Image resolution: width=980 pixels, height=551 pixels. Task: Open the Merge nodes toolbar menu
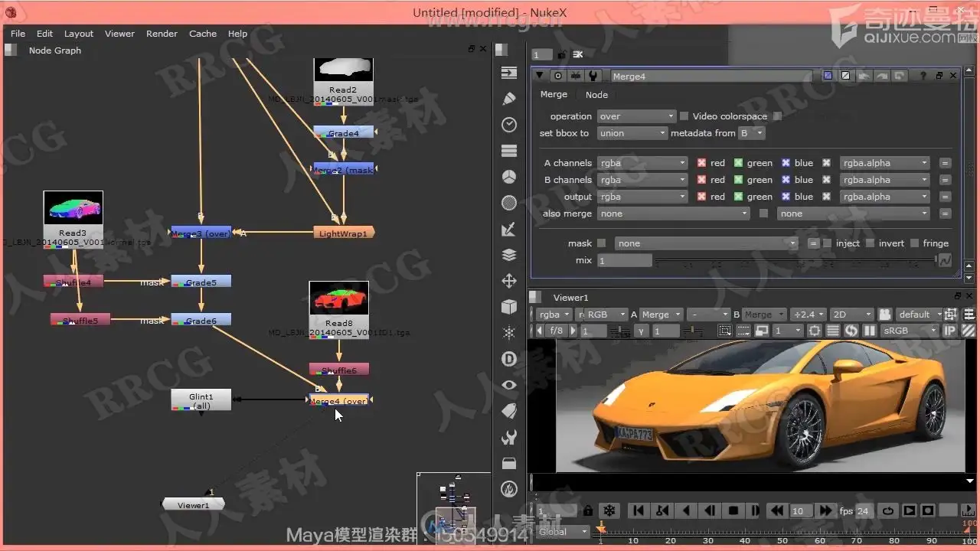[509, 255]
